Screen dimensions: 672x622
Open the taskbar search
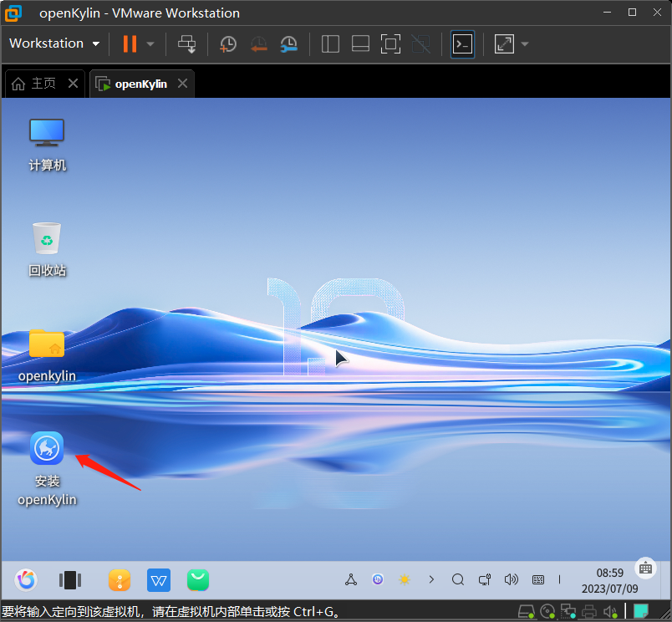(x=458, y=579)
